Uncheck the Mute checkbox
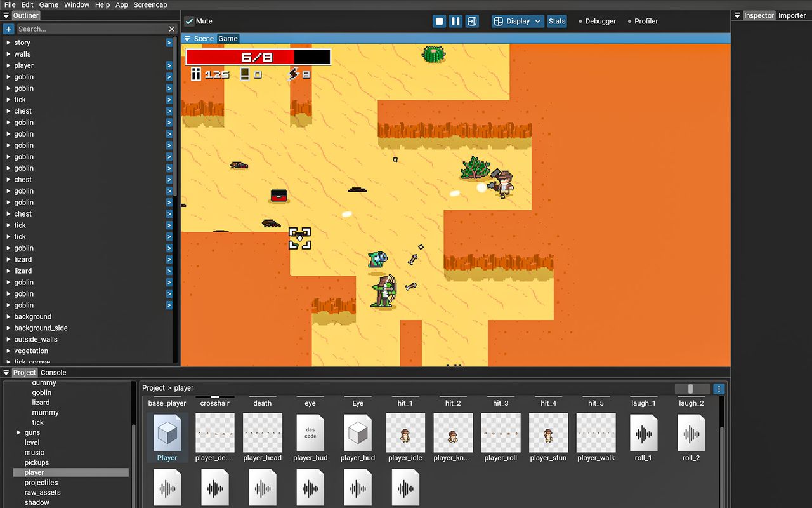The height and width of the screenshot is (508, 812). coord(189,21)
